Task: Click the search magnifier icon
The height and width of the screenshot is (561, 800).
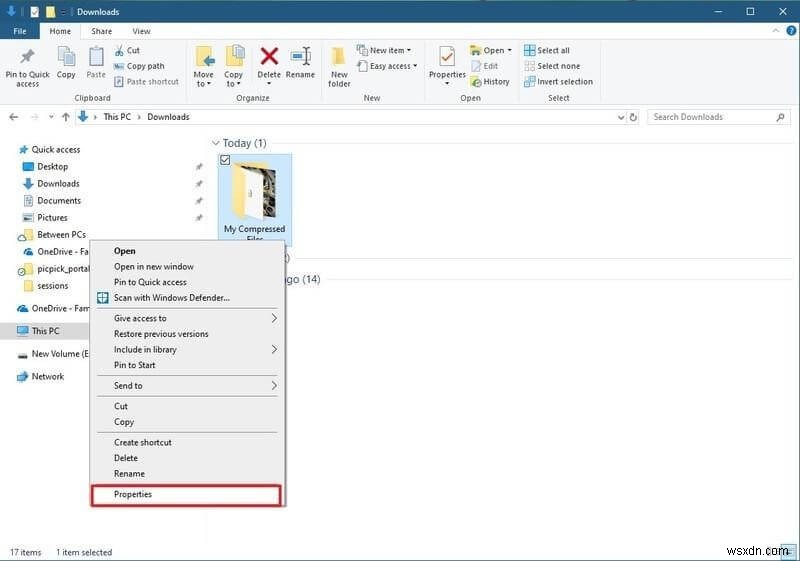Action: point(780,117)
